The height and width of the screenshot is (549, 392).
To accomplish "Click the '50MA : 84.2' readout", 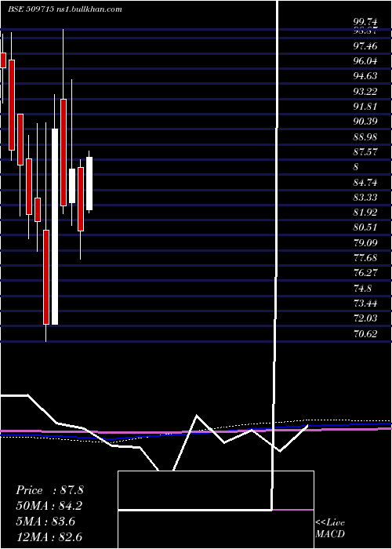I will [x=49, y=506].
